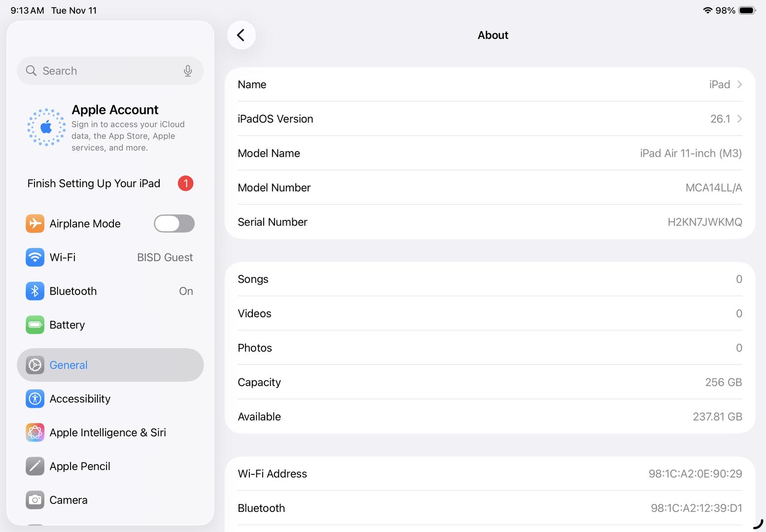The image size is (766, 532).
Task: Tap the Apple Pencil icon
Action: 35,466
